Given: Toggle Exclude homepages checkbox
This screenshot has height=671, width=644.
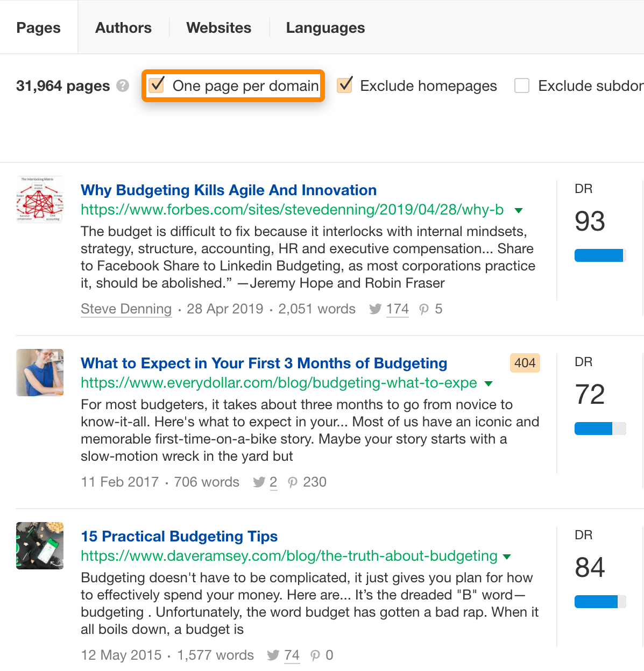Looking at the screenshot, I should (344, 85).
